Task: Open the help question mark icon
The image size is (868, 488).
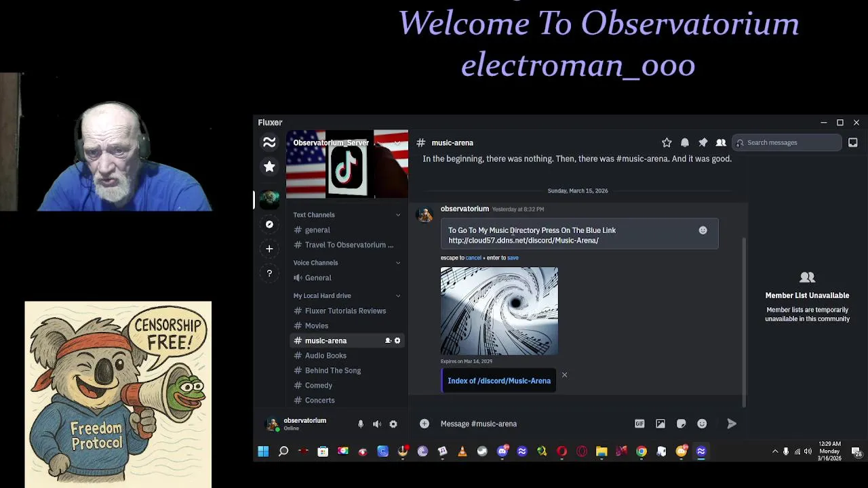Action: pyautogui.click(x=269, y=273)
